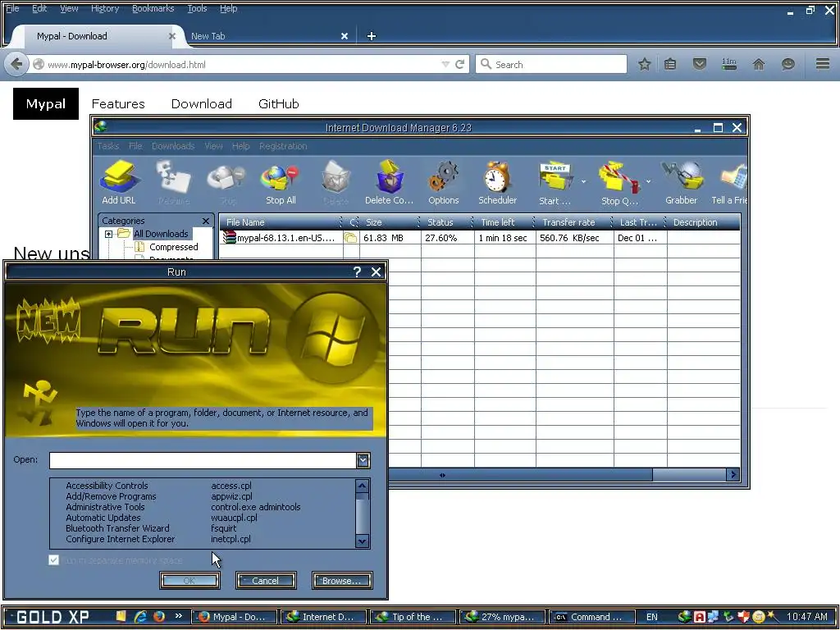Expand the quick launch overflow chevron

click(178, 615)
